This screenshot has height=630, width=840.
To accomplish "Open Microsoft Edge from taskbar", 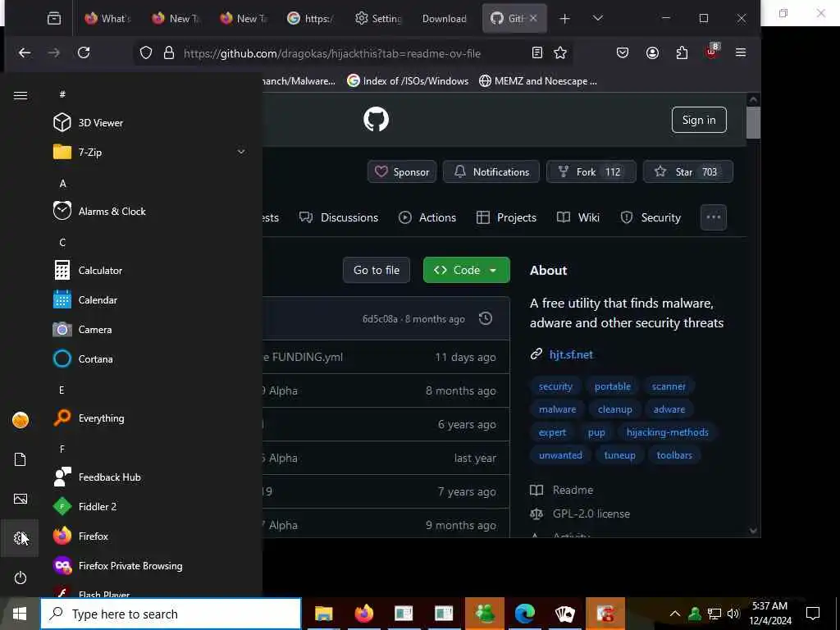I will [x=525, y=614].
